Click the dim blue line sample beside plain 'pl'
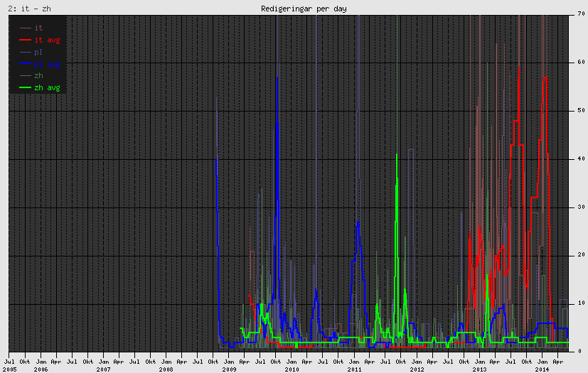This screenshot has height=373, width=588. (x=25, y=52)
